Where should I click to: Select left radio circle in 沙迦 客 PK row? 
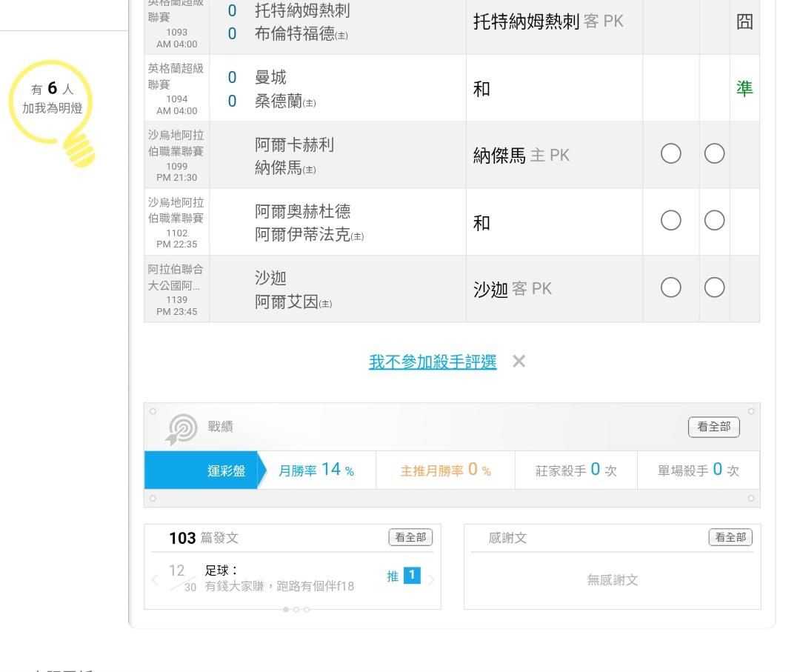[x=670, y=287]
